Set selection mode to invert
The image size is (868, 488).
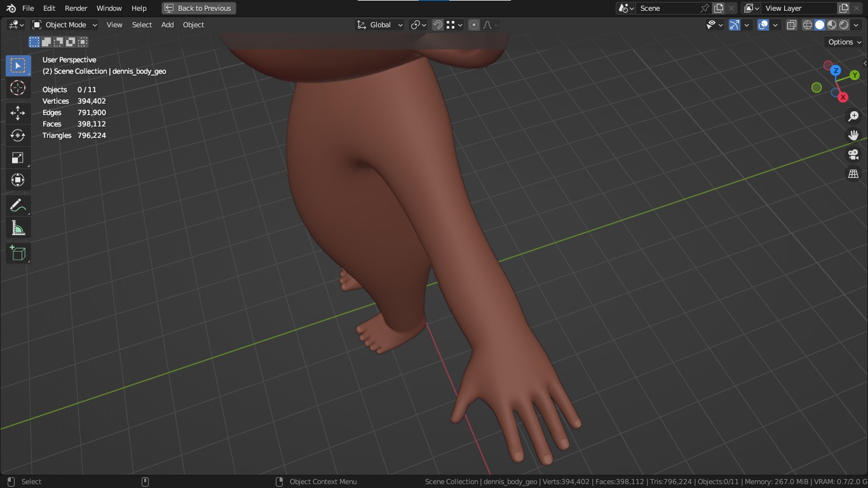pyautogui.click(x=71, y=42)
